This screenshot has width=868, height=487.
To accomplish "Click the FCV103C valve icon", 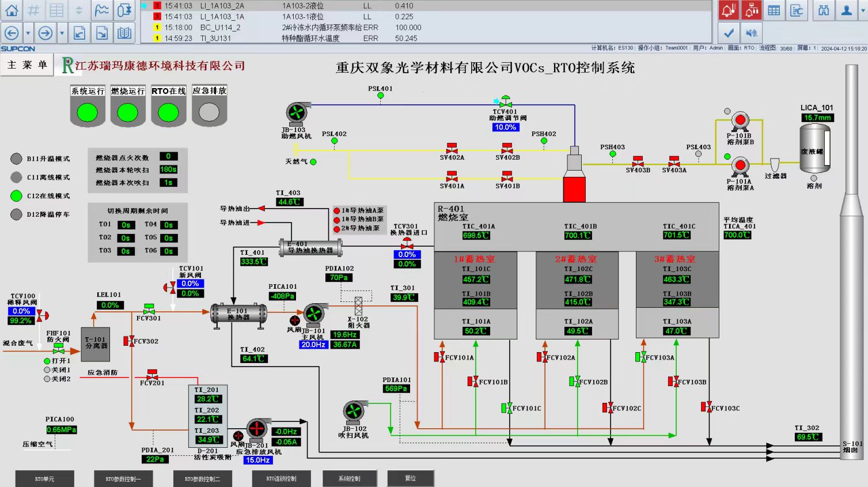I will coord(706,407).
